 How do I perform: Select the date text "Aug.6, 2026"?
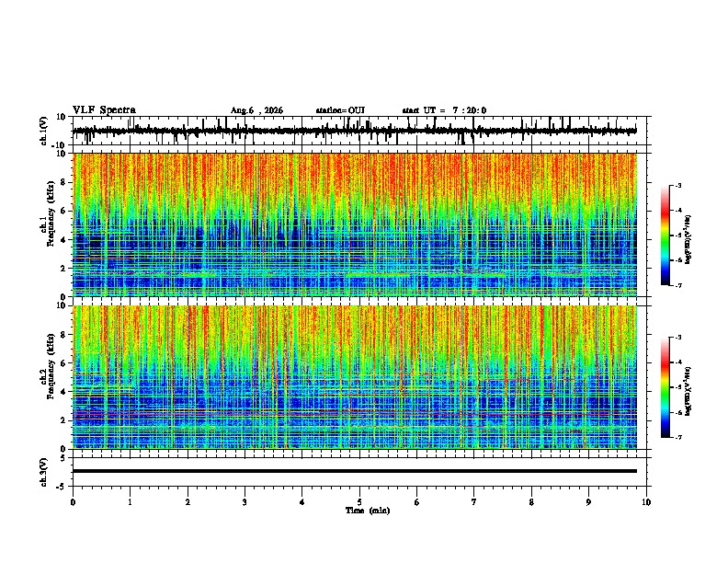pyautogui.click(x=256, y=110)
